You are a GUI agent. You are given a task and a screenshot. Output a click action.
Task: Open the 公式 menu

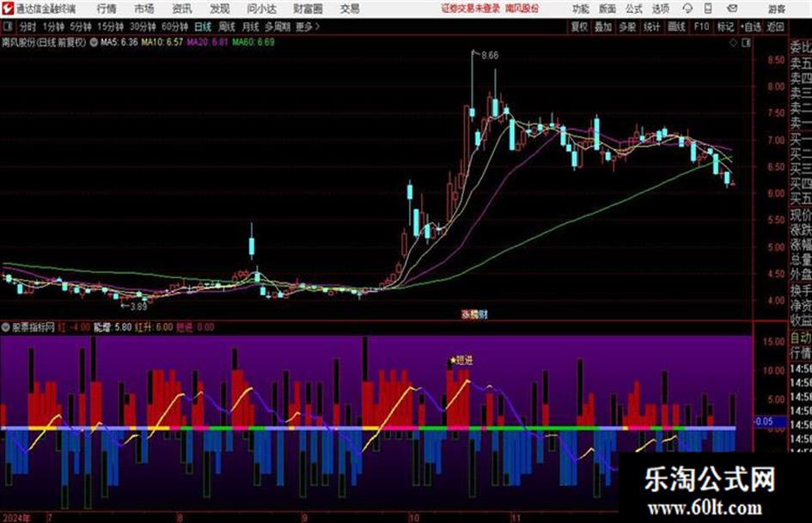pyautogui.click(x=634, y=9)
